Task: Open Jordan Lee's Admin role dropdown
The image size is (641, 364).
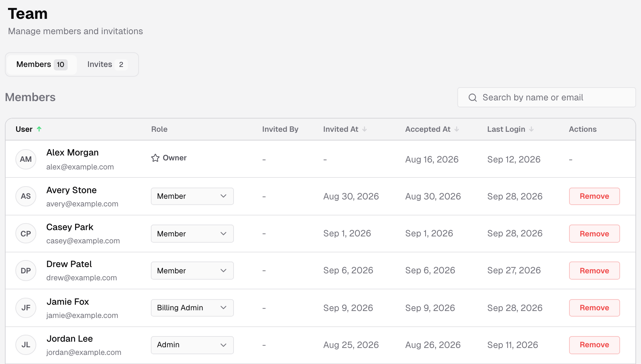Action: (192, 345)
